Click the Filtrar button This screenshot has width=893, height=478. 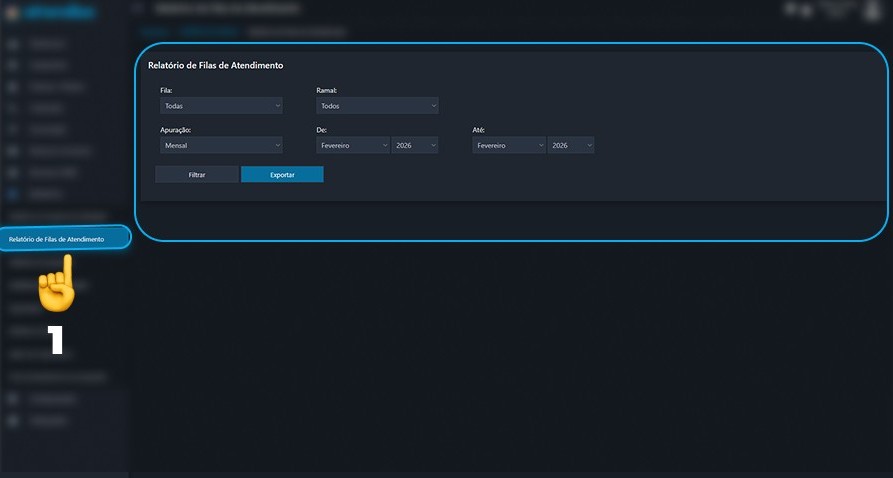click(197, 175)
